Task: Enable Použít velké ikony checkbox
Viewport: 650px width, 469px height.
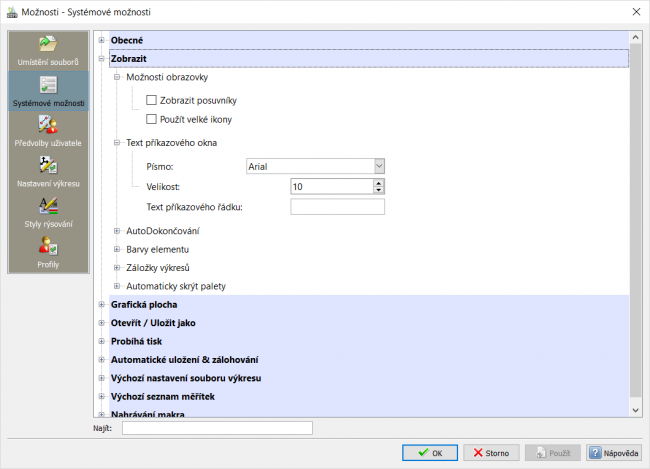Action: coord(151,119)
